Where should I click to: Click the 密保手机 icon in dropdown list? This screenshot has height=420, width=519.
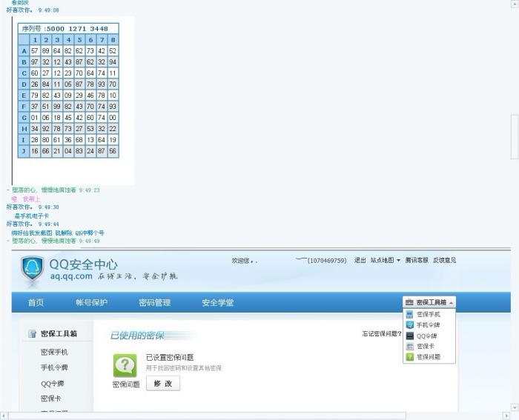(x=410, y=314)
